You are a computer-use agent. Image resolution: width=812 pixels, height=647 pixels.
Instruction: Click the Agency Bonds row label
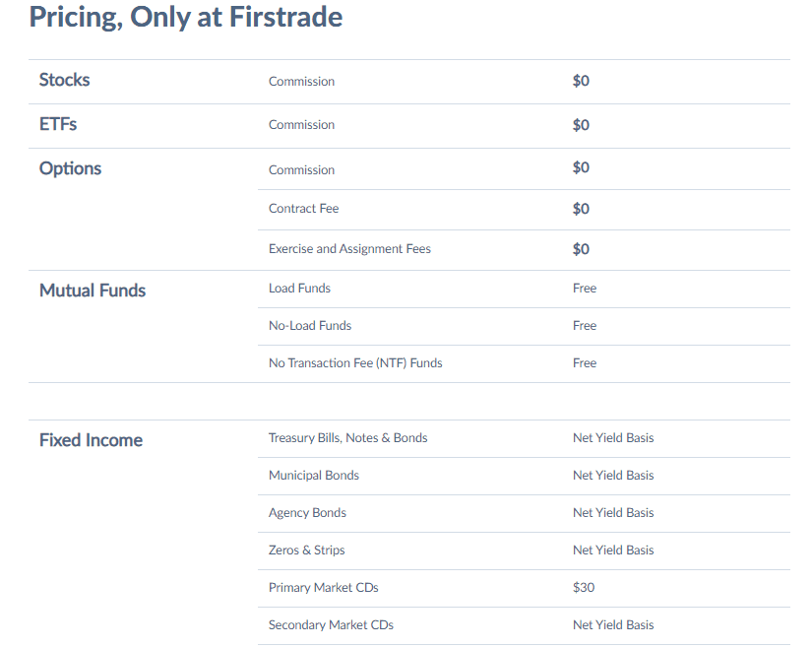pyautogui.click(x=307, y=513)
